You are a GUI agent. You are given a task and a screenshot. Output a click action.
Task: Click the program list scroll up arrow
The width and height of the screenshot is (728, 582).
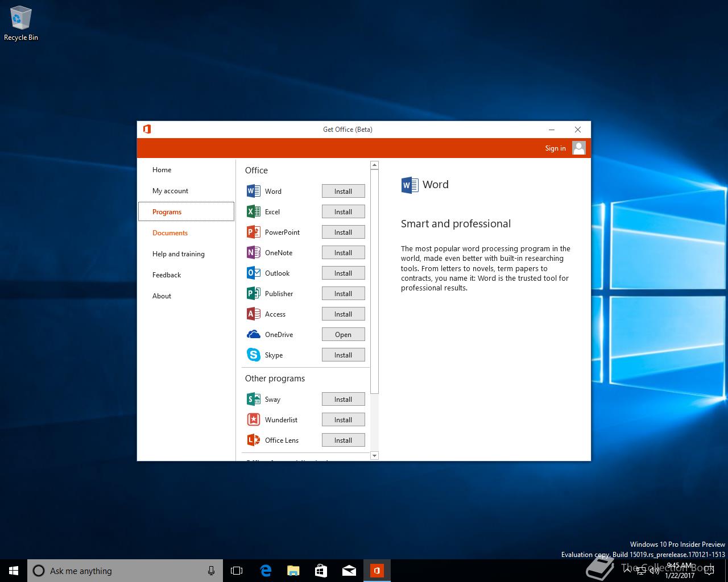(374, 165)
